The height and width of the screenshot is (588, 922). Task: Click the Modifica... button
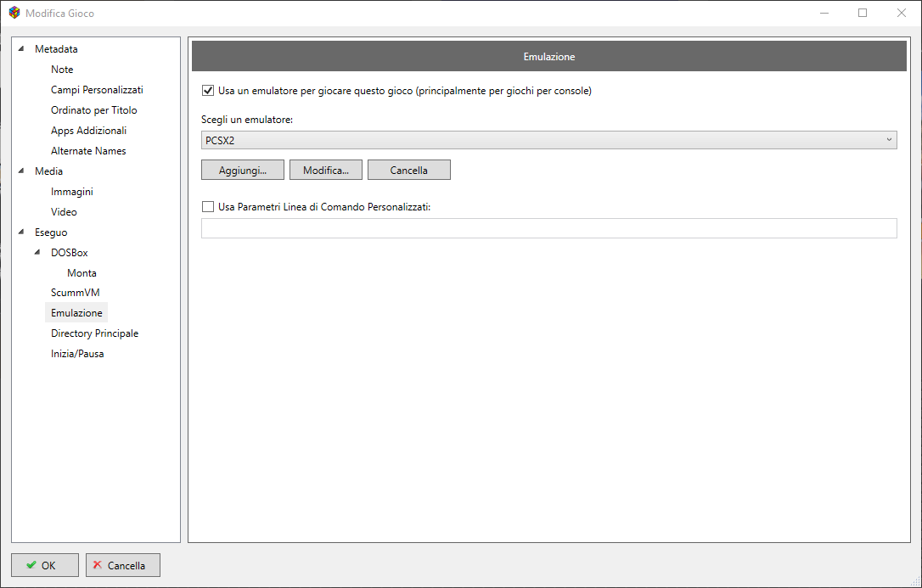pos(326,170)
